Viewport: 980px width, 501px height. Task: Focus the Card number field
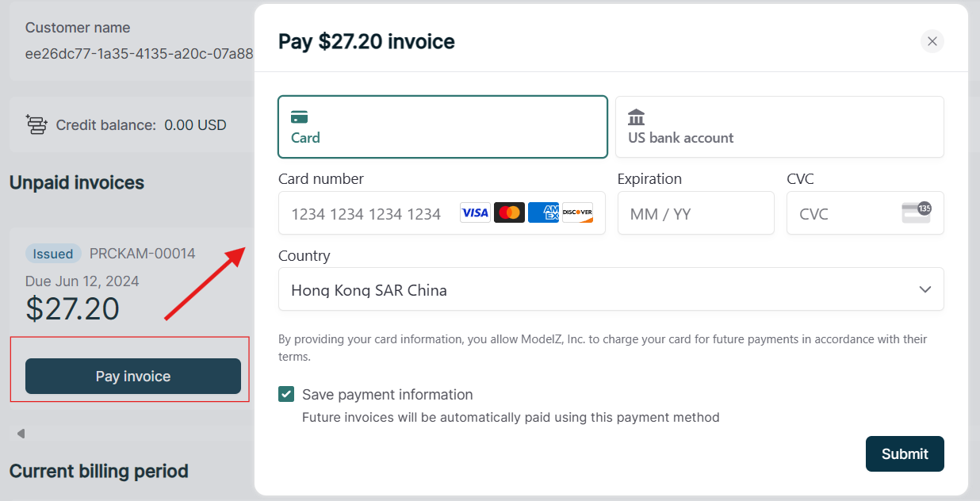[369, 213]
